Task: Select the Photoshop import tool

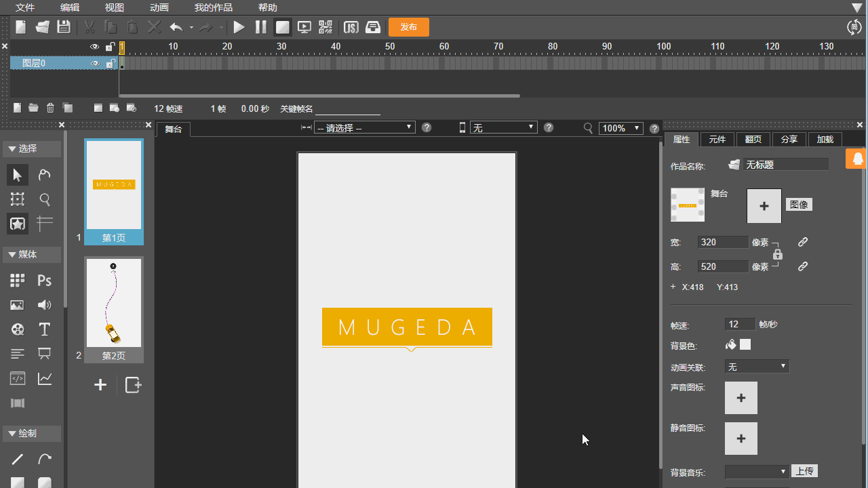Action: [x=45, y=281]
